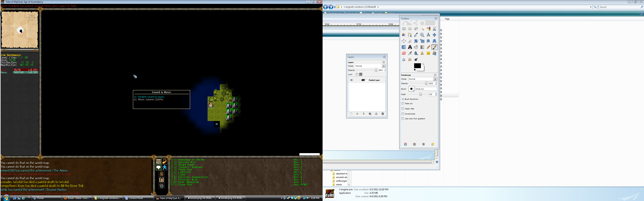Select the Paintbrush tool

tap(435, 47)
